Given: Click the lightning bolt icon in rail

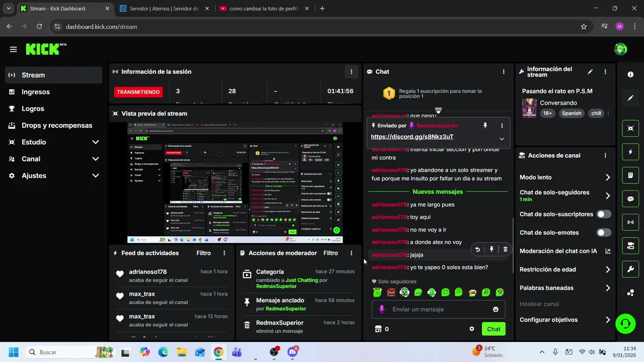Looking at the screenshot, I should click(x=630, y=152).
